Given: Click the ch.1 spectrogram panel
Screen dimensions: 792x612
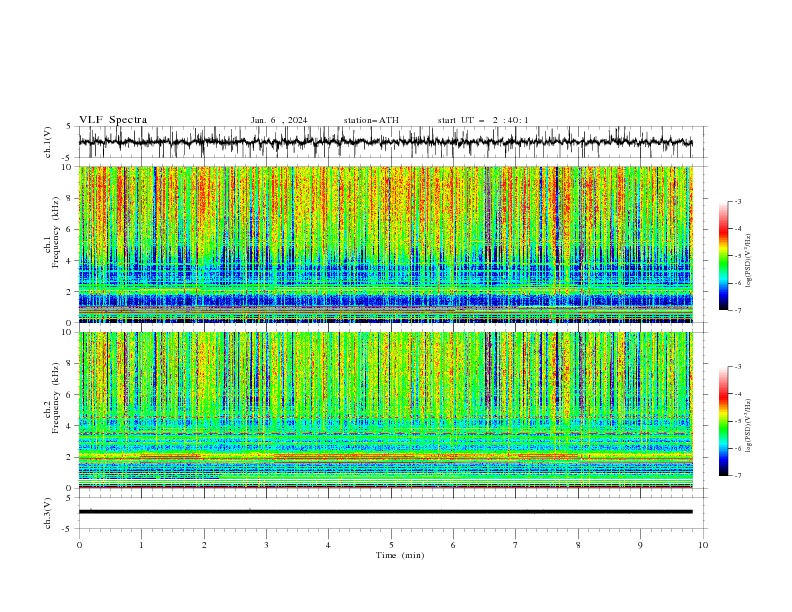Looking at the screenshot, I should click(385, 244).
